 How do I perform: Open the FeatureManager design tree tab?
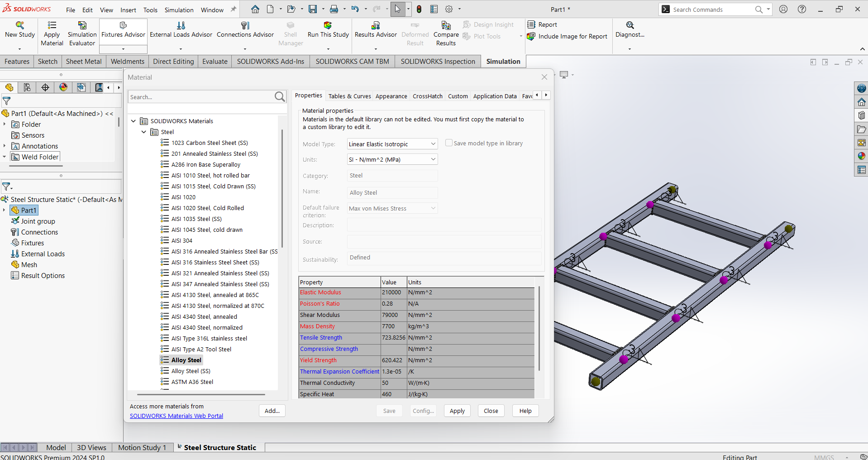[x=9, y=87]
